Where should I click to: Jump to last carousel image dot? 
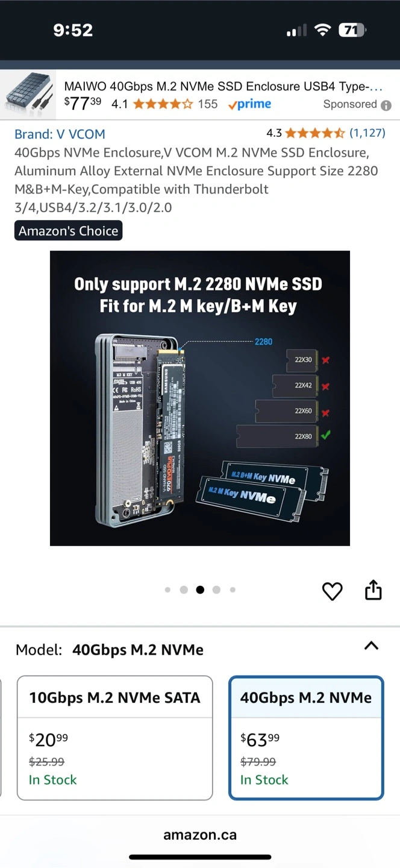233,590
